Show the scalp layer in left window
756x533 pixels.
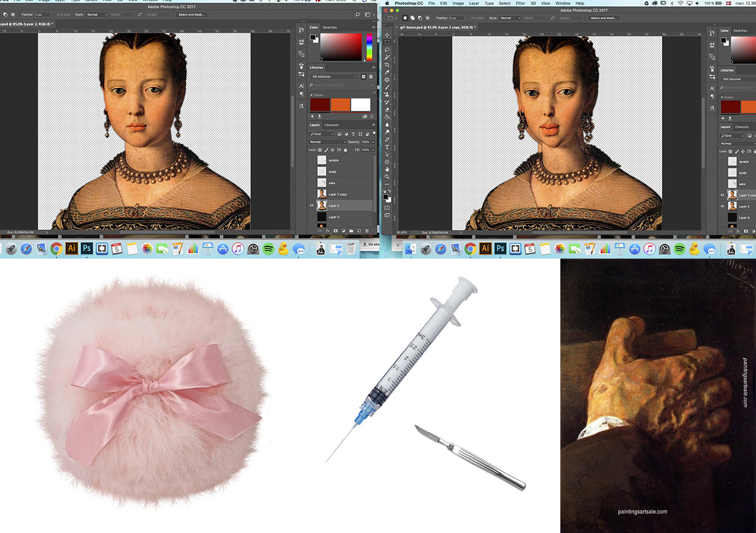click(x=312, y=171)
